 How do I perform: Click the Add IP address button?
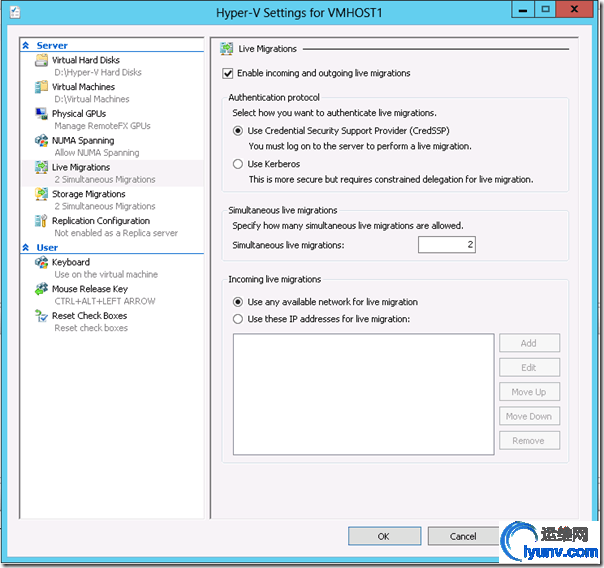tap(529, 343)
